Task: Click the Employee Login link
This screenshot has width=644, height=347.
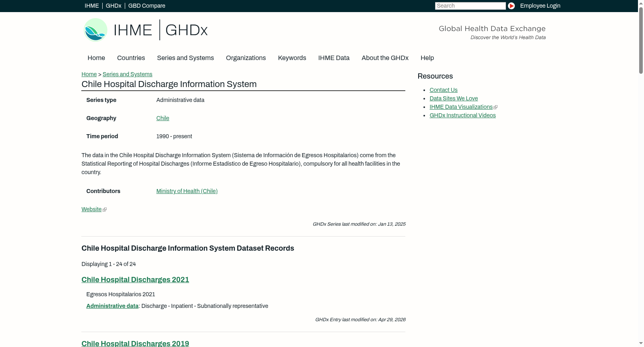Action: 540,6
